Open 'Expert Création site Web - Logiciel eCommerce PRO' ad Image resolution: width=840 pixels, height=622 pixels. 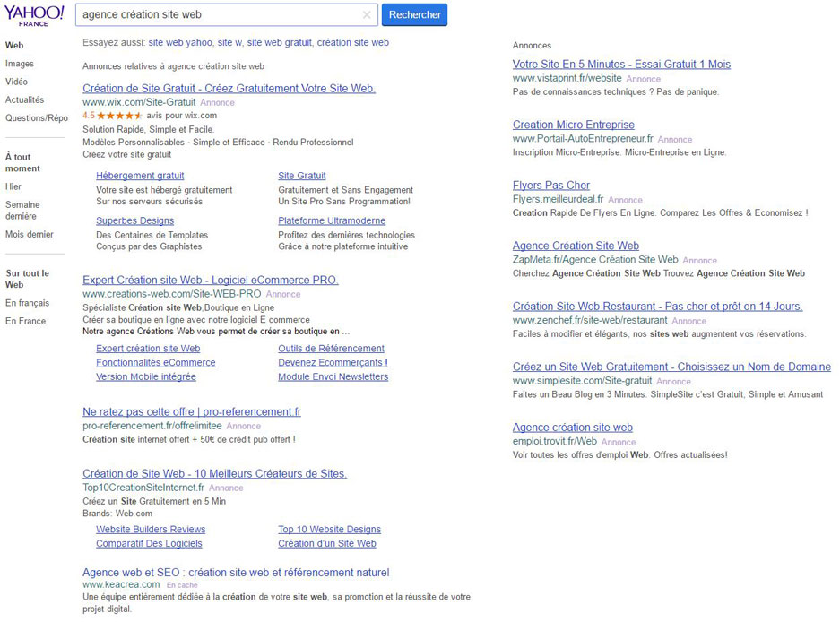(211, 281)
